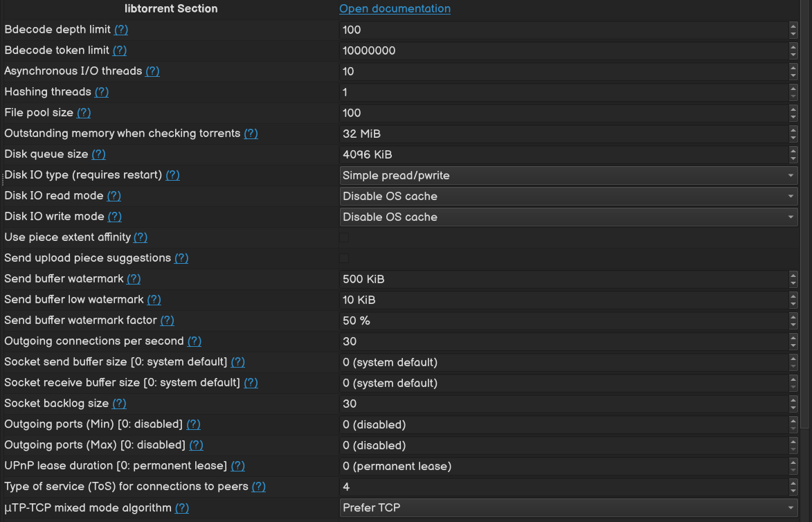Open the libtorrent documentation link
812x522 pixels.
click(x=395, y=9)
